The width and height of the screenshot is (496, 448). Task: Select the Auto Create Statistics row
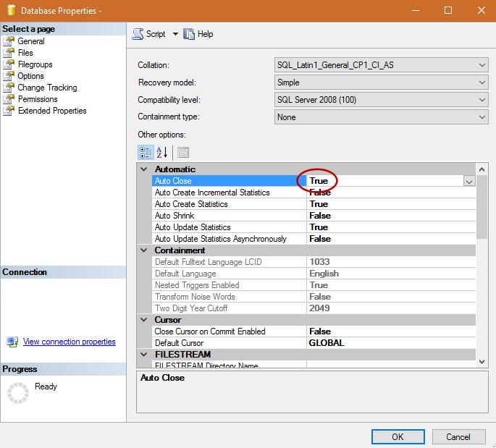point(314,204)
